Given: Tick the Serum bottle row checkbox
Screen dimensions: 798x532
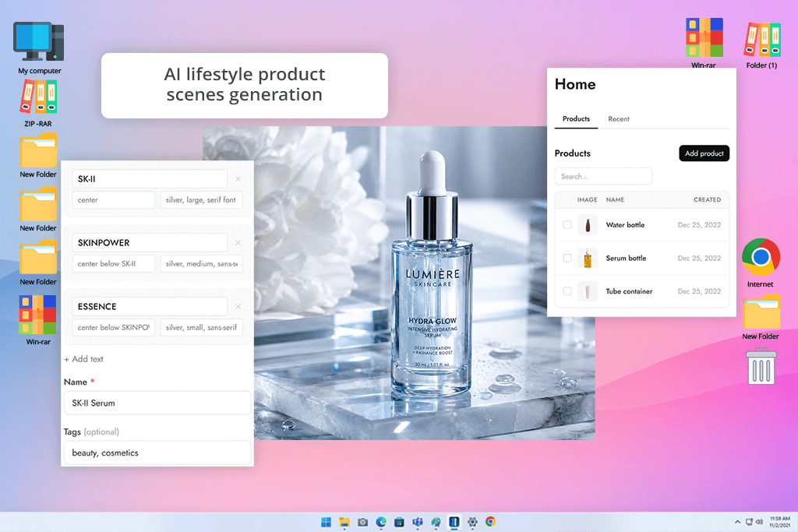Looking at the screenshot, I should point(567,258).
